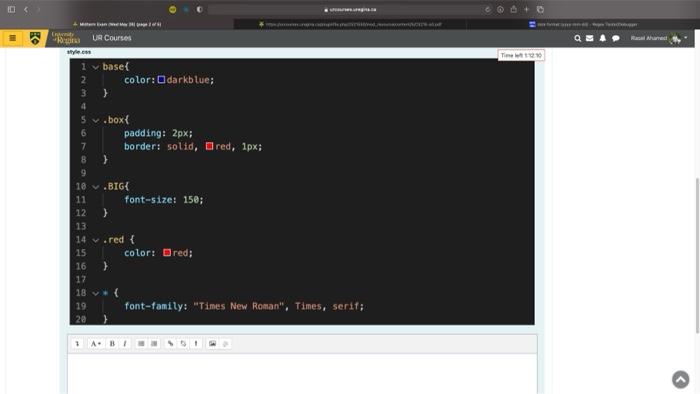
Task: Remove link with unlink icon
Action: pos(183,344)
